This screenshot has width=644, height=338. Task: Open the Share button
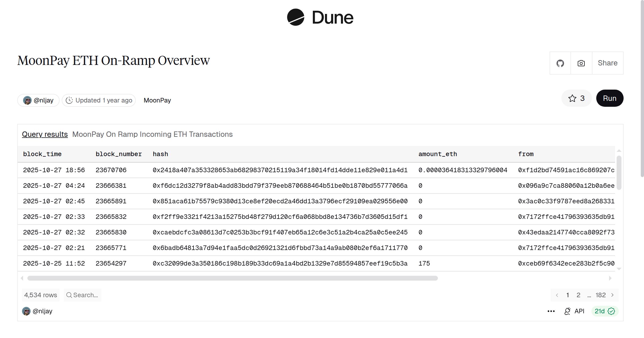[608, 63]
